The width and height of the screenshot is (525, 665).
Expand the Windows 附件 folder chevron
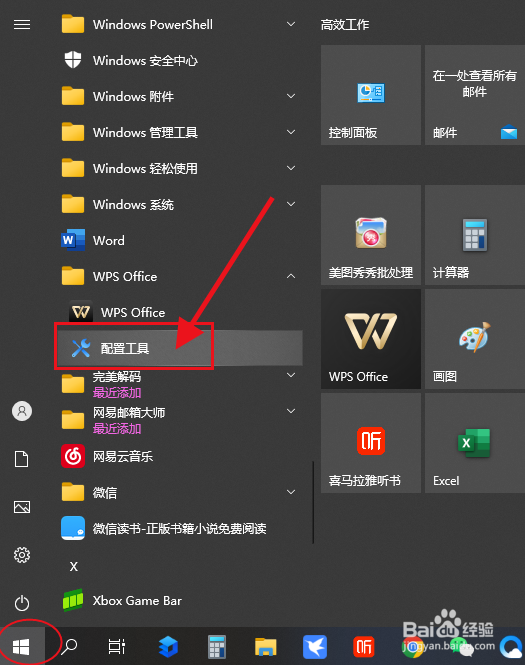click(x=291, y=96)
